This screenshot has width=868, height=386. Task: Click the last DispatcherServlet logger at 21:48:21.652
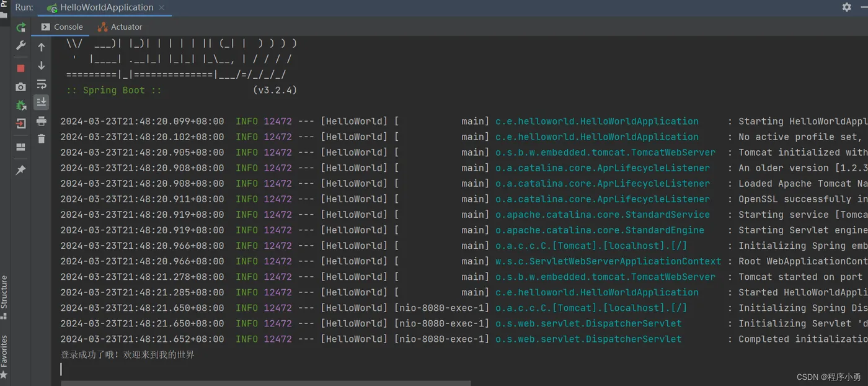click(x=588, y=339)
